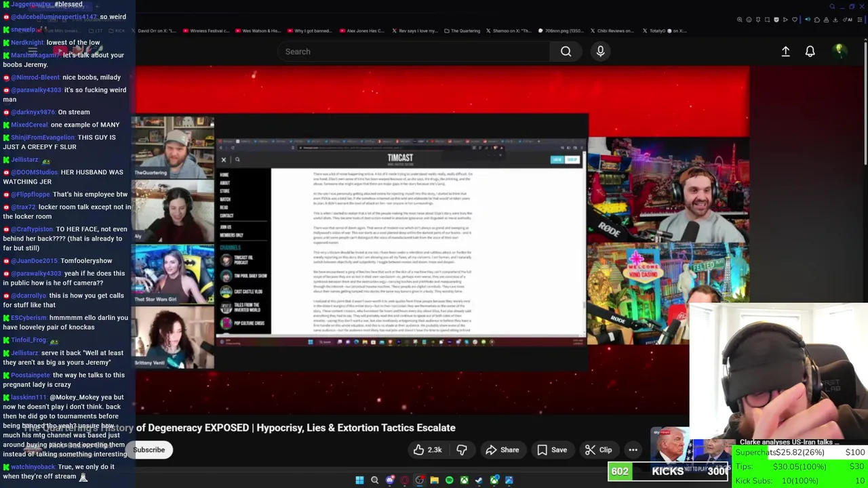Screen dimensions: 868x488
Task: Open 'Why I got banned...' bookmark
Action: click(x=309, y=30)
